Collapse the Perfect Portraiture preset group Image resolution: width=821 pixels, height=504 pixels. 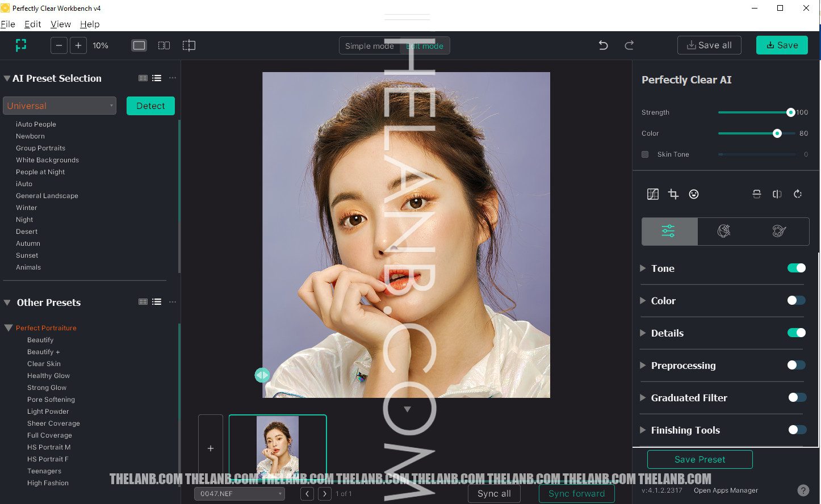[x=9, y=328]
